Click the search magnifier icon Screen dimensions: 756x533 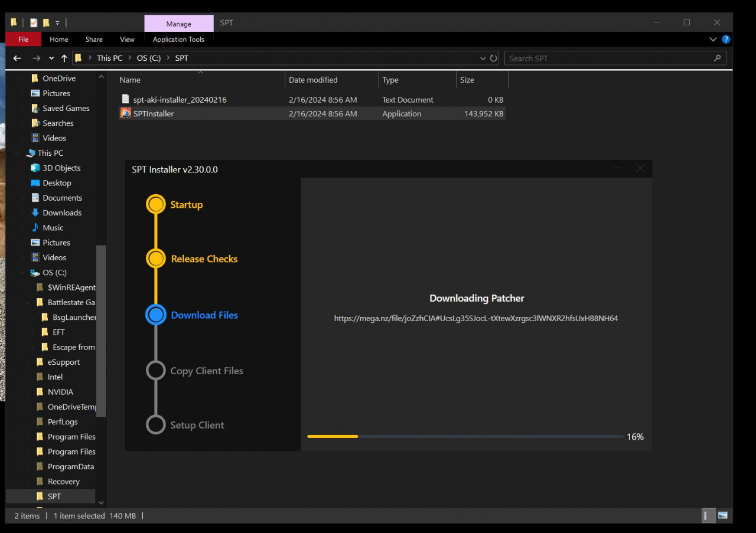click(717, 58)
